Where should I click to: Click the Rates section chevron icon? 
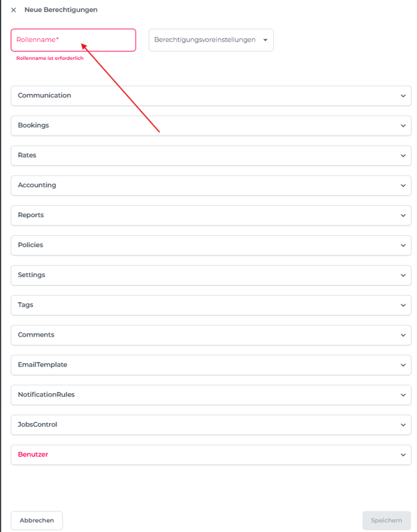click(403, 156)
